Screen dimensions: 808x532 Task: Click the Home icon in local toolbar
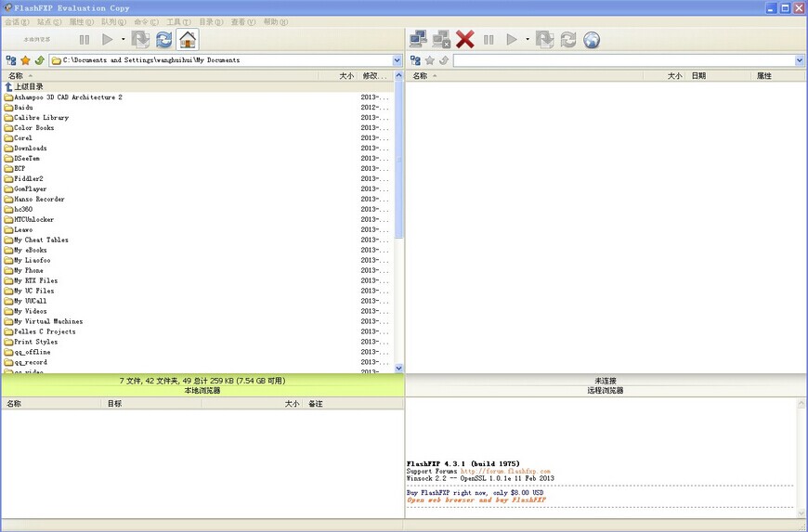(188, 40)
